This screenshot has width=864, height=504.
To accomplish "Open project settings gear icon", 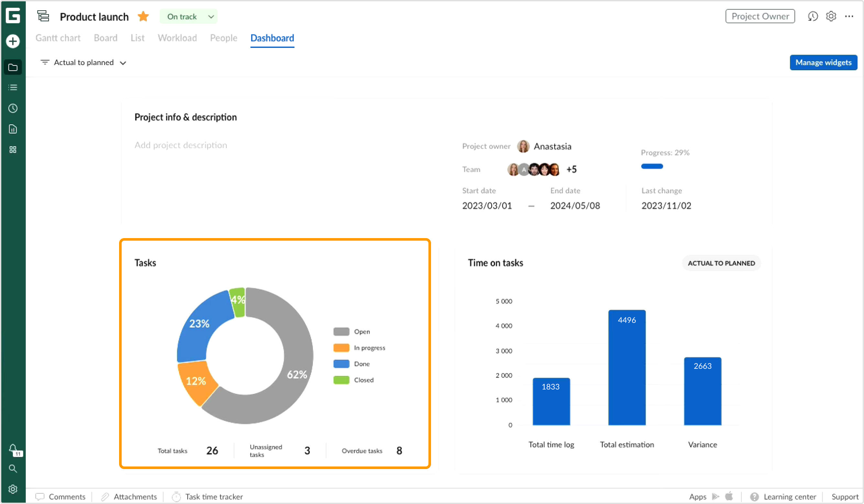I will (x=831, y=16).
